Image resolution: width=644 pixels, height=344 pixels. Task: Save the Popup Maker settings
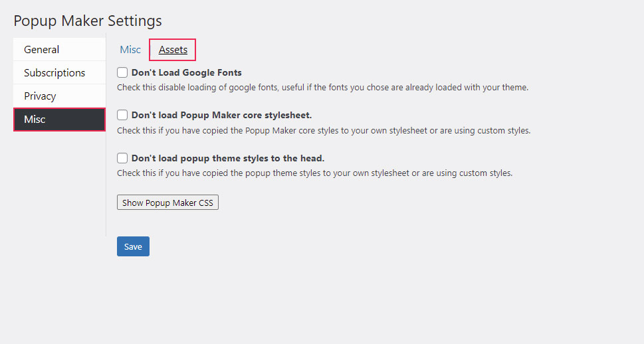pyautogui.click(x=133, y=246)
